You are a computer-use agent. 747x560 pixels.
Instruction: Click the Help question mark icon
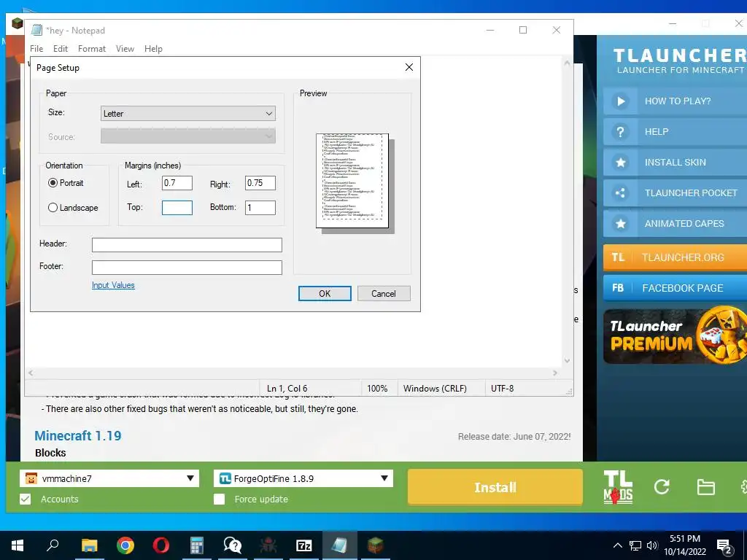(x=620, y=131)
